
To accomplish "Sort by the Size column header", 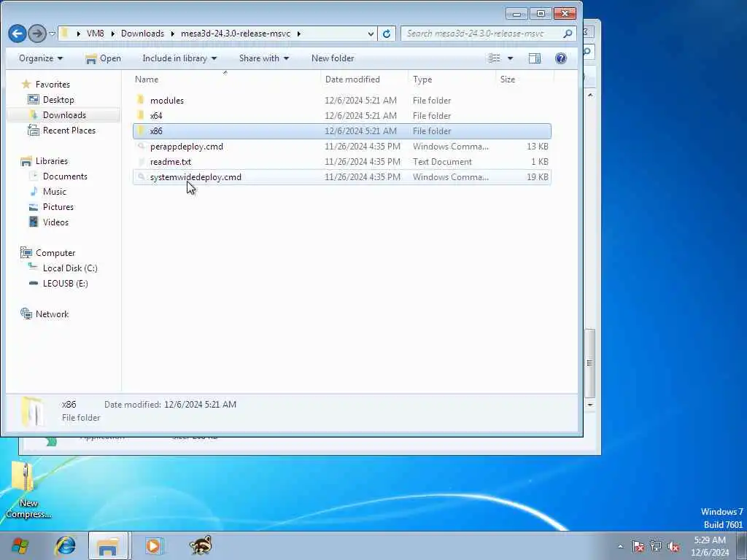I will pyautogui.click(x=525, y=79).
